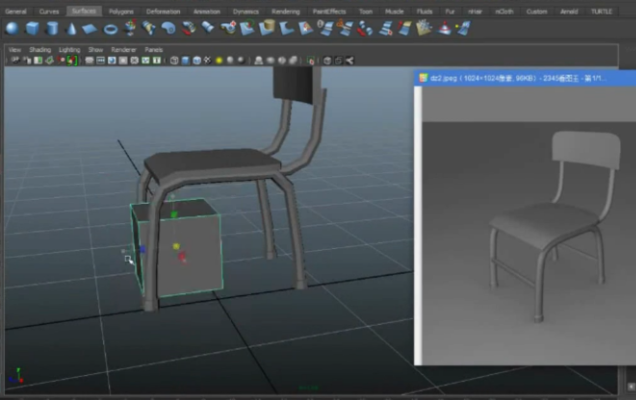Image resolution: width=636 pixels, height=400 pixels.
Task: Open the Shading panel menu
Action: (40, 49)
